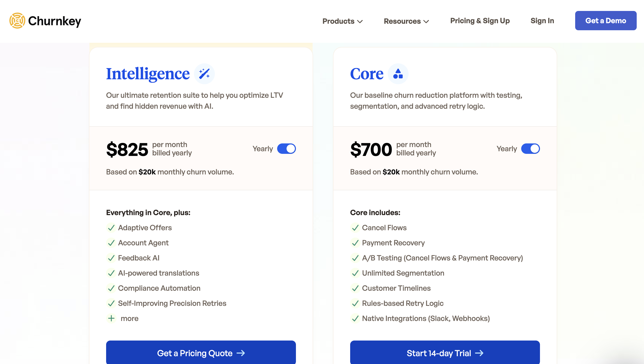Open the Pricing & Sign Up page
644x364 pixels.
pyautogui.click(x=480, y=20)
